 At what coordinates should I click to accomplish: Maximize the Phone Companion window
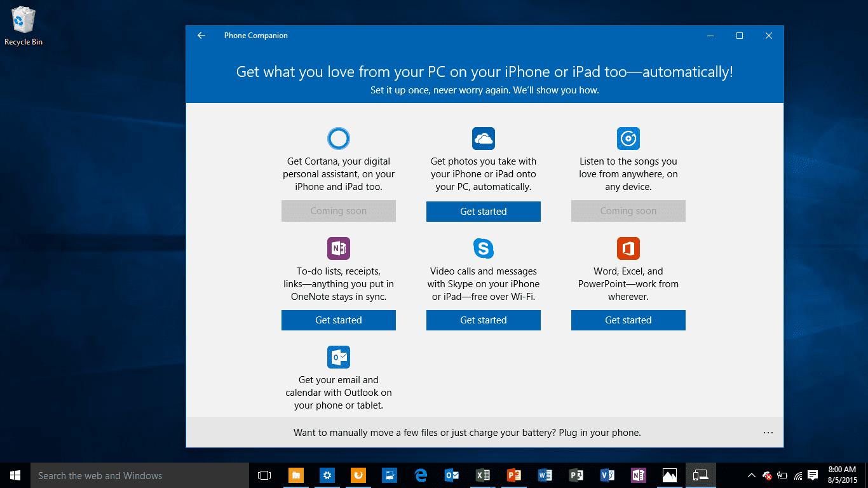point(740,36)
